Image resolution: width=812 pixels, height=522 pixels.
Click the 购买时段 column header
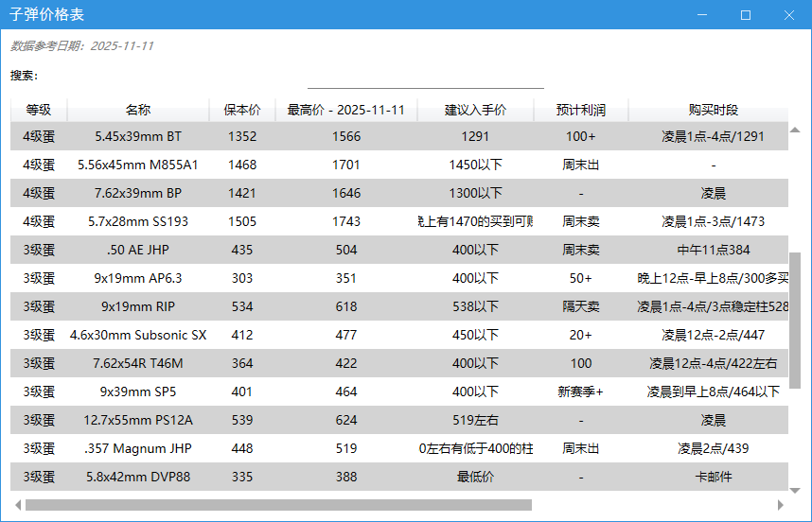(713, 110)
